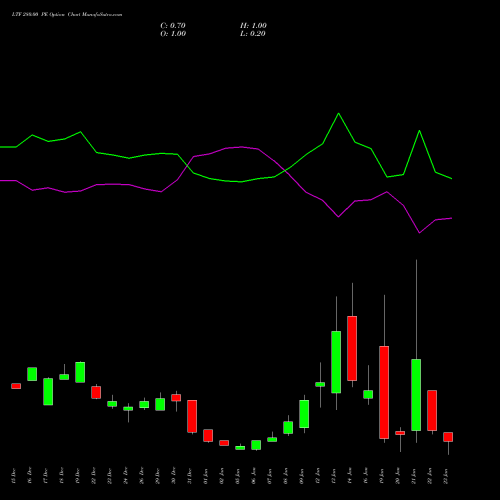The width and height of the screenshot is (500, 500).
Task: Click the "09 Jan" date axis label
Action: [301, 476]
